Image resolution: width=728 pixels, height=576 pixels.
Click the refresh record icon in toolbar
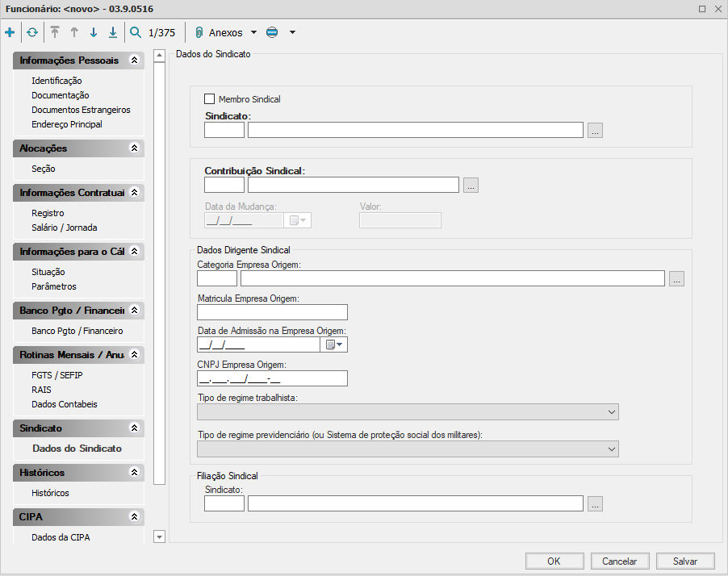click(31, 33)
